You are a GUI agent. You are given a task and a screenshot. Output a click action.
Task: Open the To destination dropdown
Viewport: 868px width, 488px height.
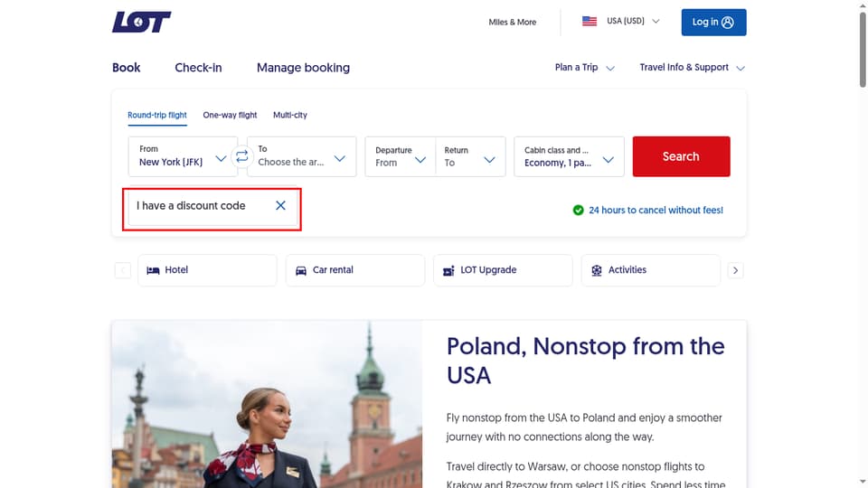(302, 156)
